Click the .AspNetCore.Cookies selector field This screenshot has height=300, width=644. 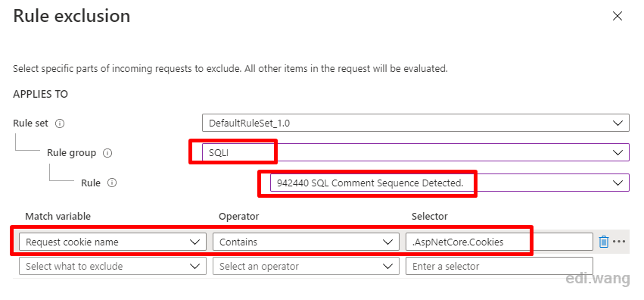click(499, 242)
